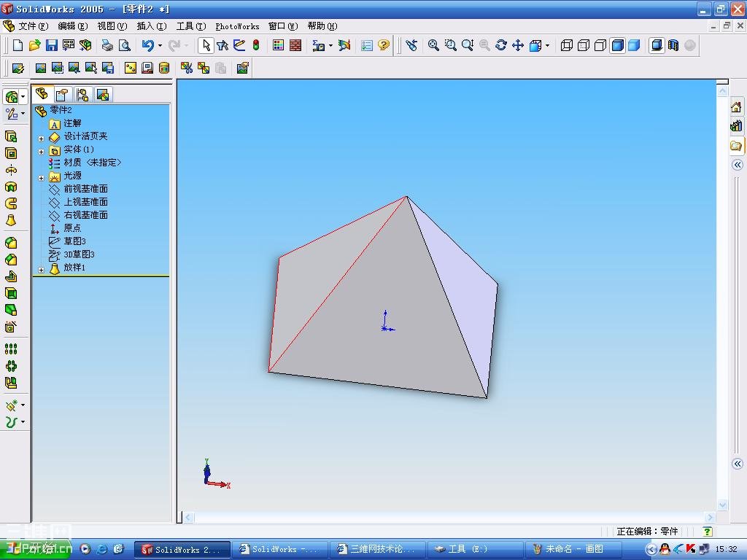
Task: Open the Insert menu (插入)
Action: 152,26
